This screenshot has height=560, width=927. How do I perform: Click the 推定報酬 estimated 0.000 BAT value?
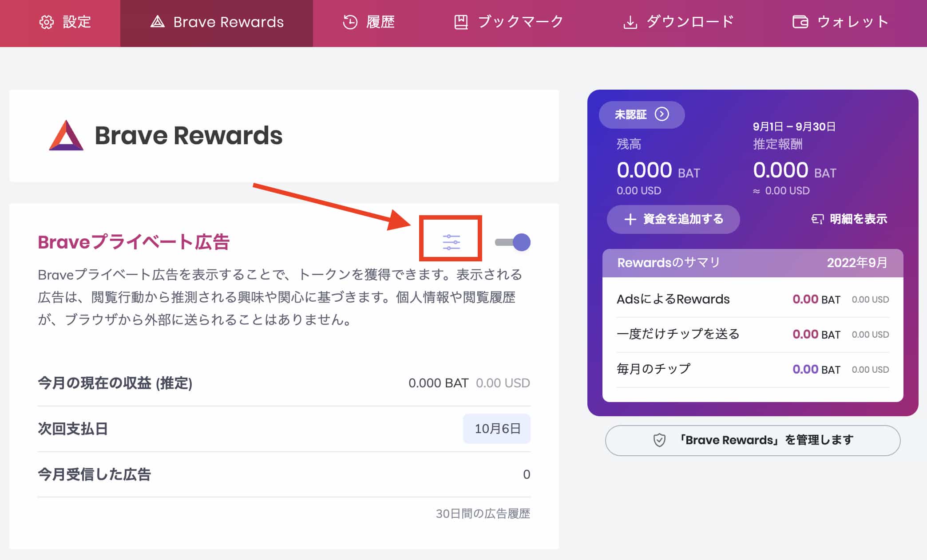click(794, 170)
